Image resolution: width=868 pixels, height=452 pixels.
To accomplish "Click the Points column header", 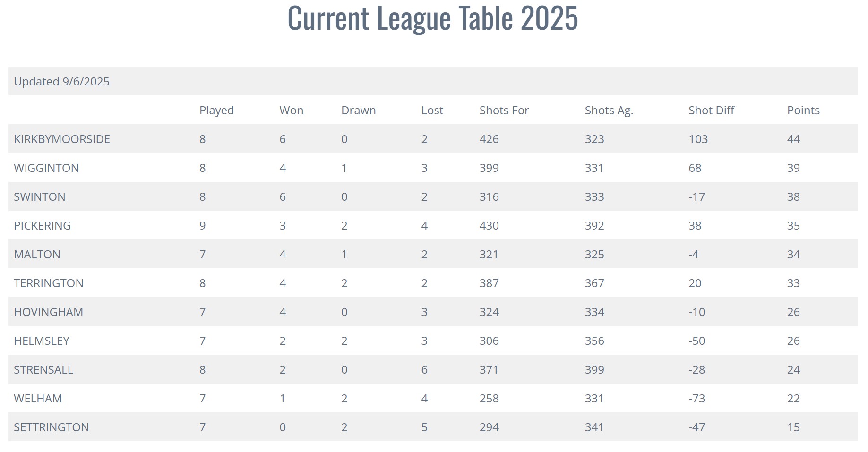I will tap(803, 111).
